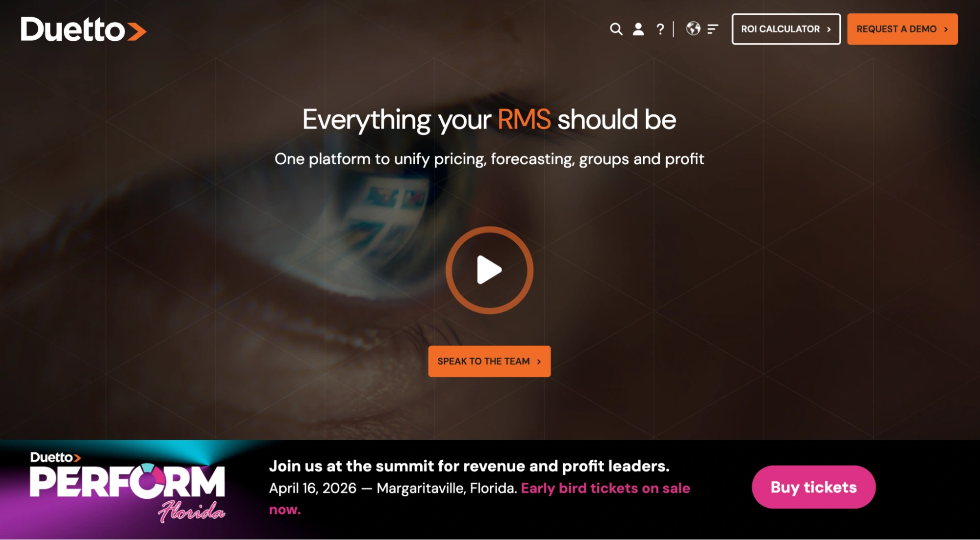Open the search magnifier icon
This screenshot has height=540, width=980.
coord(616,29)
